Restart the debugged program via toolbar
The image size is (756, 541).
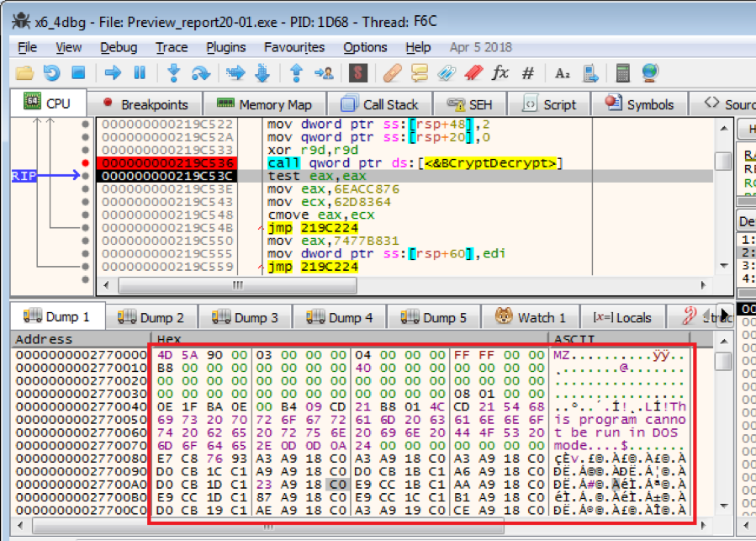52,73
